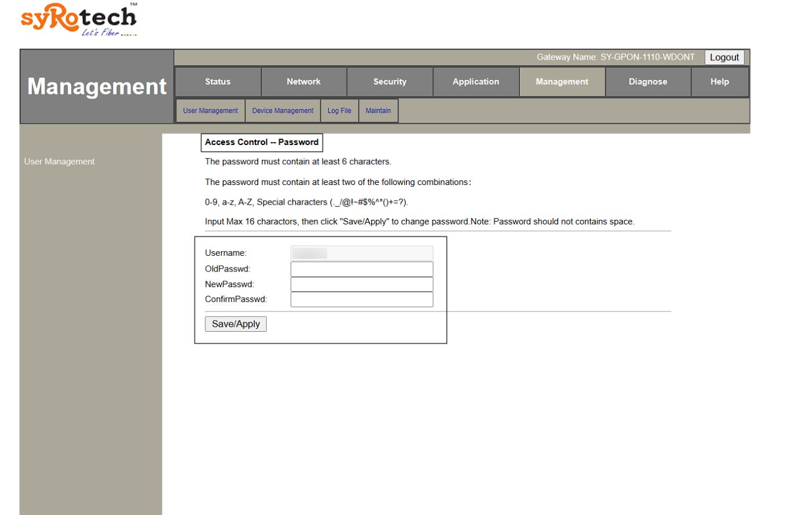Select the Security tab
Screen dimensions: 812x515
(x=389, y=81)
